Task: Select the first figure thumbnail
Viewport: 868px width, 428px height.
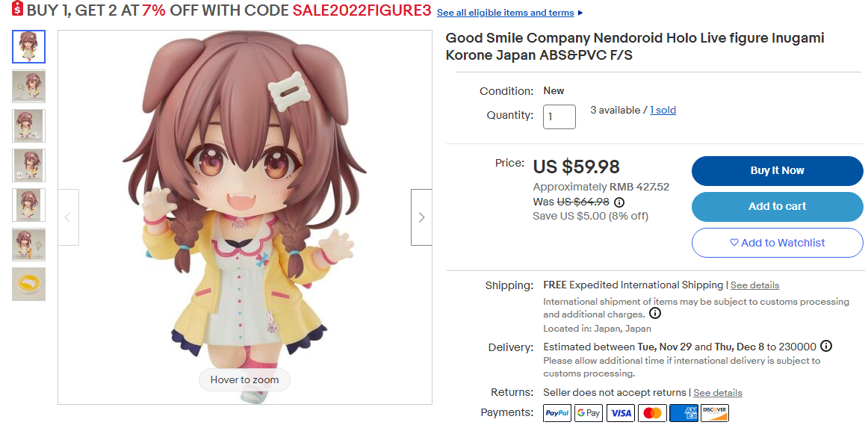Action: point(28,46)
